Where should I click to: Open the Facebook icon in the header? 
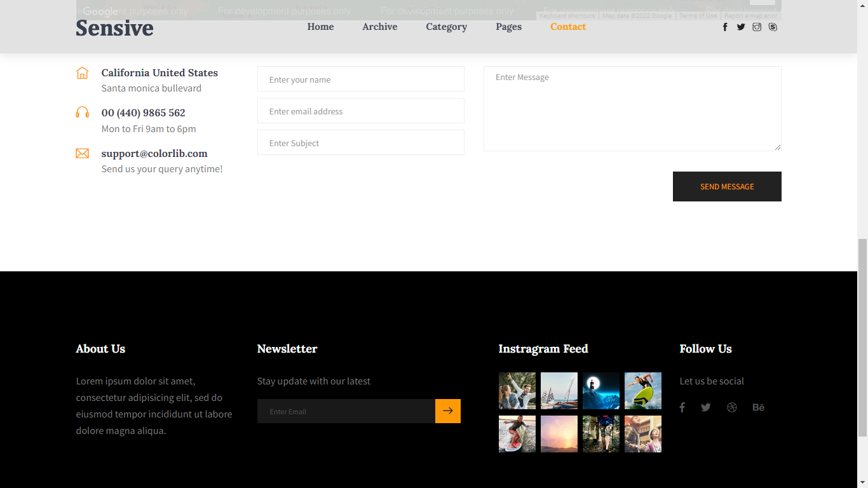(x=725, y=27)
